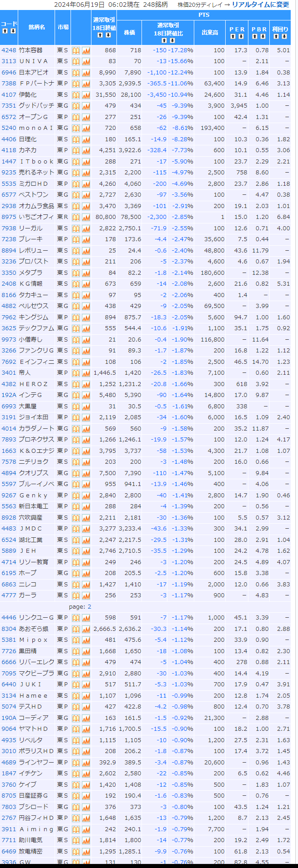Open the book icon for ヤマトＨＤ
This screenshot has height=868, width=298.
[x=76, y=729]
